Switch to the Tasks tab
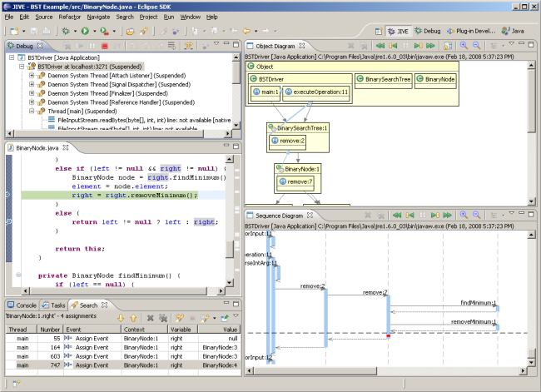Screen dimensions: 541x392 [57, 305]
